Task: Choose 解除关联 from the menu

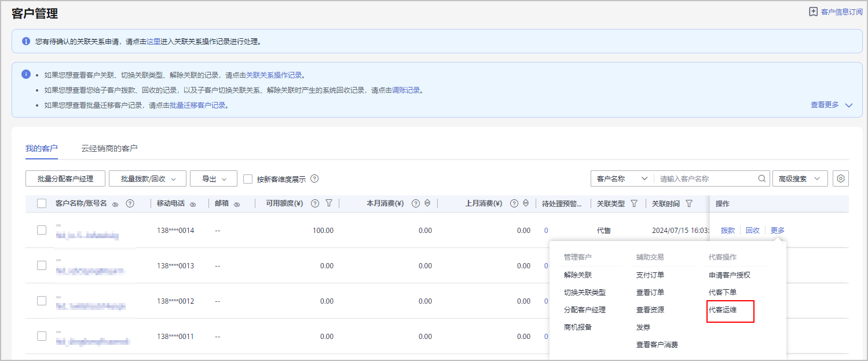Action: click(x=578, y=275)
